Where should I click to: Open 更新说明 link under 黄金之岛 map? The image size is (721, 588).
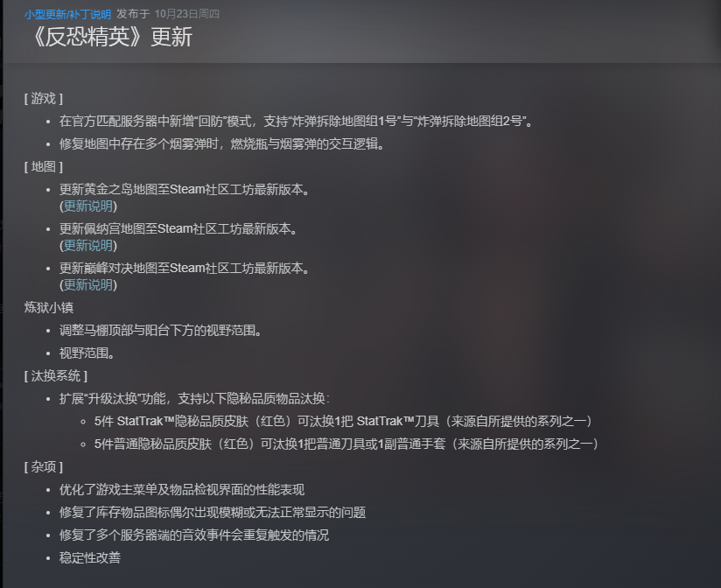(x=88, y=206)
